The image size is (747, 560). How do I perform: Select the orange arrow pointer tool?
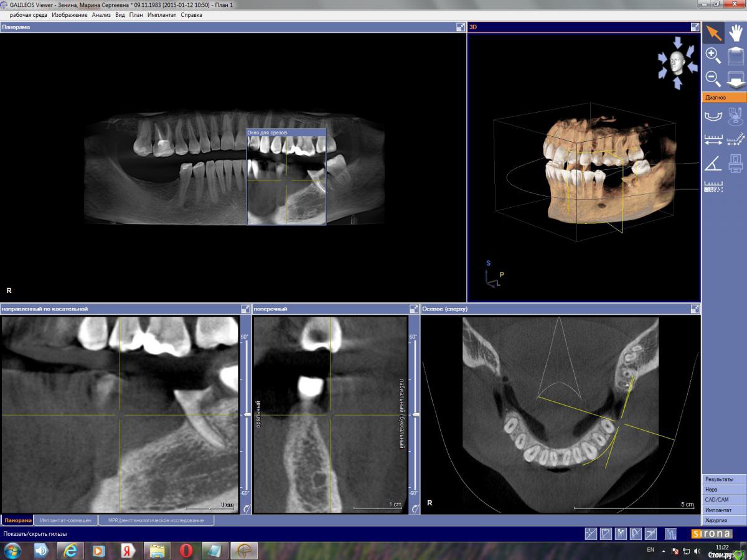tap(713, 33)
